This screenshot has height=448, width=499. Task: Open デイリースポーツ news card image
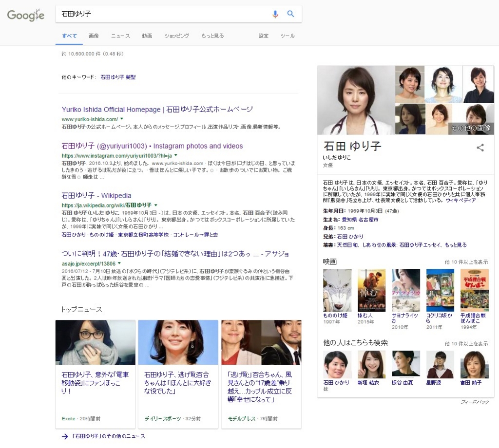(x=178, y=342)
